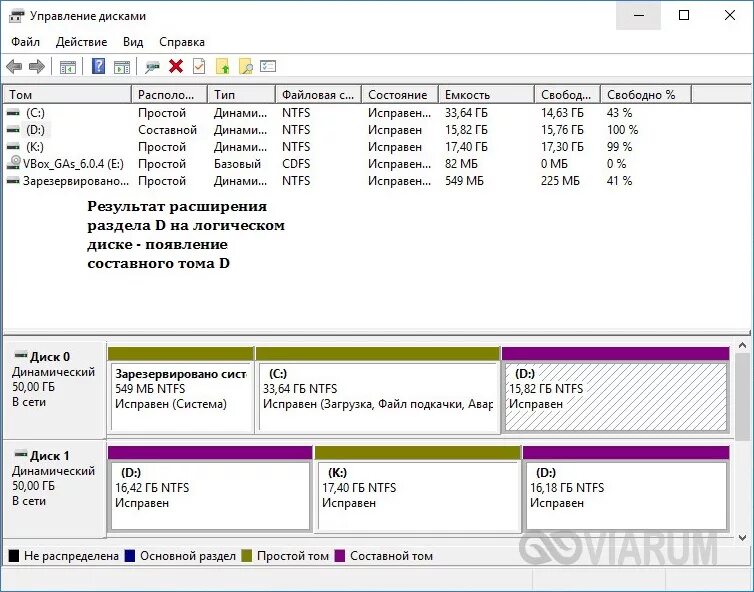Viewport: 754px width, 592px height.
Task: Click the olive Простой том legend swatch
Action: [x=247, y=556]
